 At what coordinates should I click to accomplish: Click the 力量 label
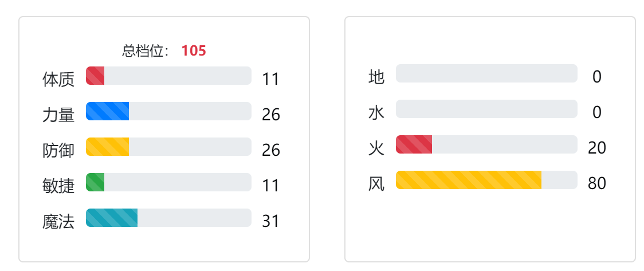(58, 115)
